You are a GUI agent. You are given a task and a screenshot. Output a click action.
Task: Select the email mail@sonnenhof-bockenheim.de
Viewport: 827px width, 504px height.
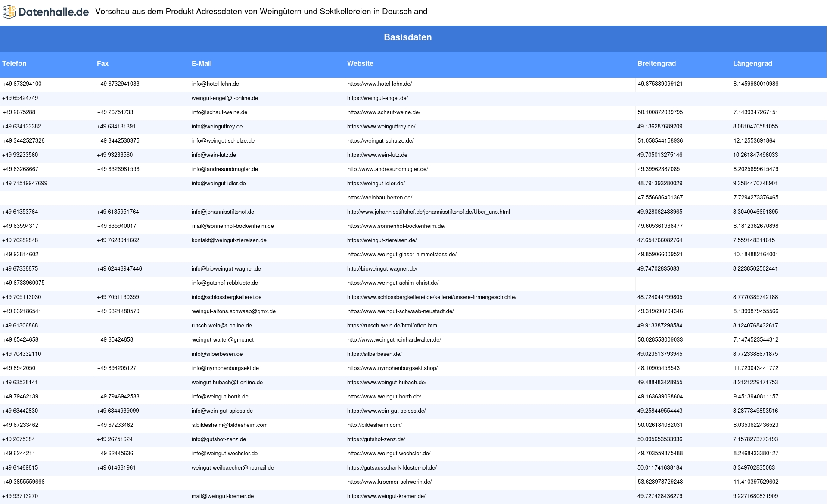pos(233,226)
